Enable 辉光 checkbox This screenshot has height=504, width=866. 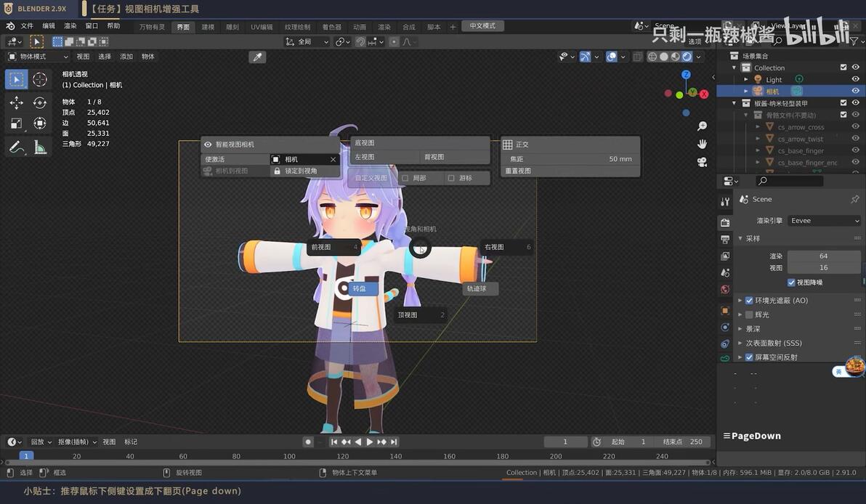pos(749,314)
